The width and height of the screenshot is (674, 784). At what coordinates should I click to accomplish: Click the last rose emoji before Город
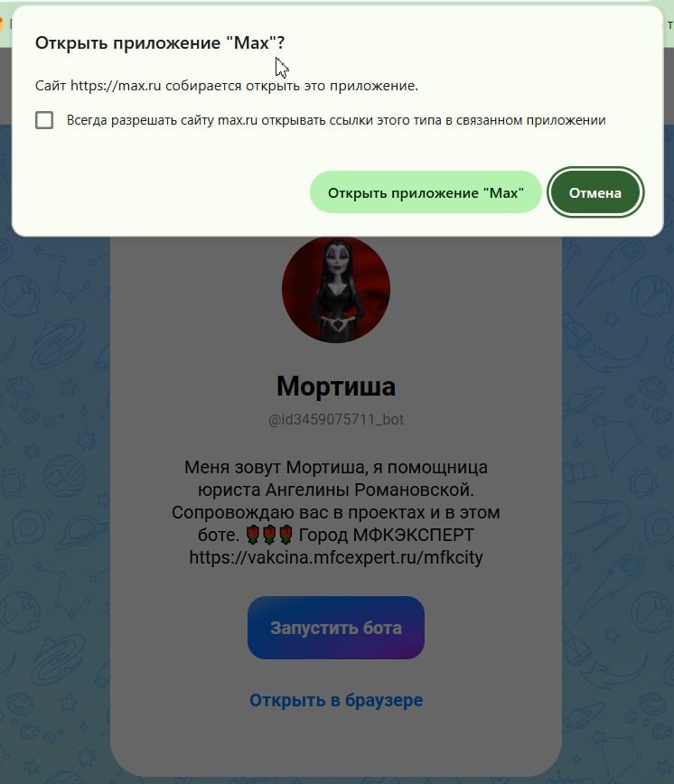click(286, 535)
